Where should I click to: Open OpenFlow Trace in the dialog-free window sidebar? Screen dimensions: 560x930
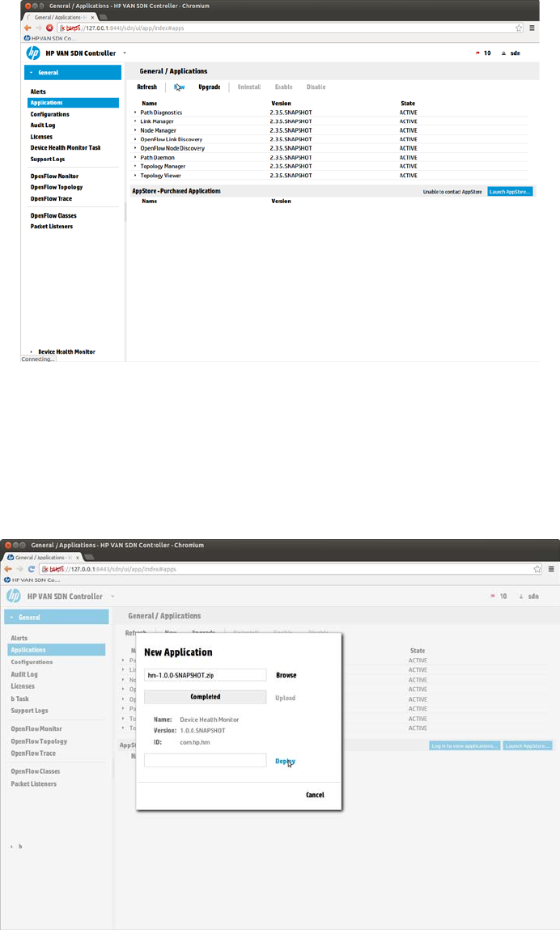[51, 198]
